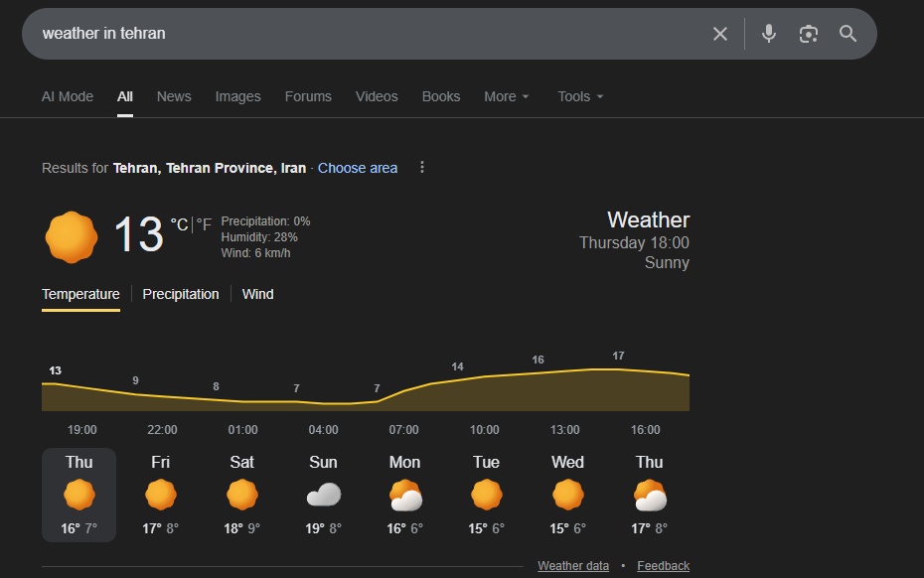This screenshot has width=924, height=578.
Task: Select Monday's partly cloudy icon
Action: coord(405,495)
